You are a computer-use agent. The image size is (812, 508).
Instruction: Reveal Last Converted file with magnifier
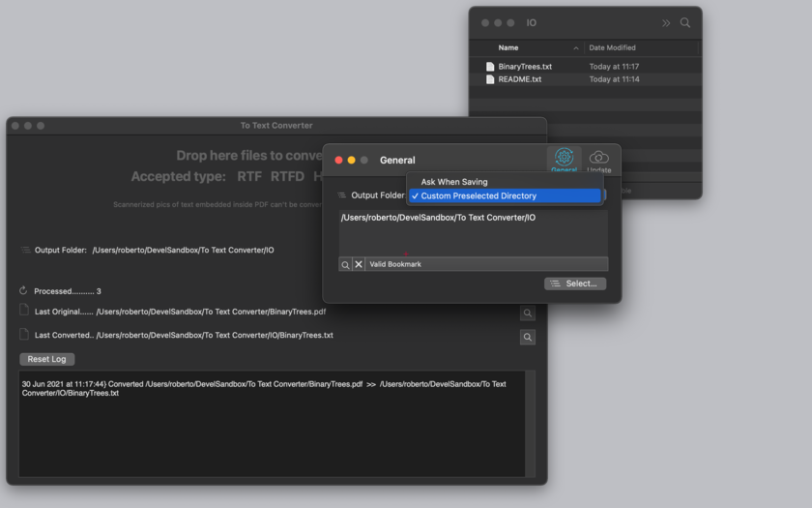(527, 338)
